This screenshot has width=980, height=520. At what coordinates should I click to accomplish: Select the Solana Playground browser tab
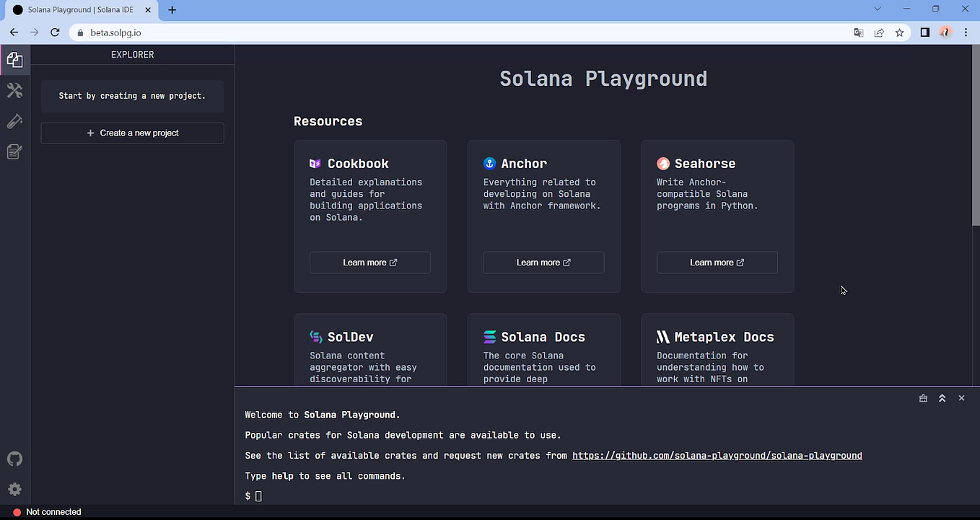click(x=79, y=10)
